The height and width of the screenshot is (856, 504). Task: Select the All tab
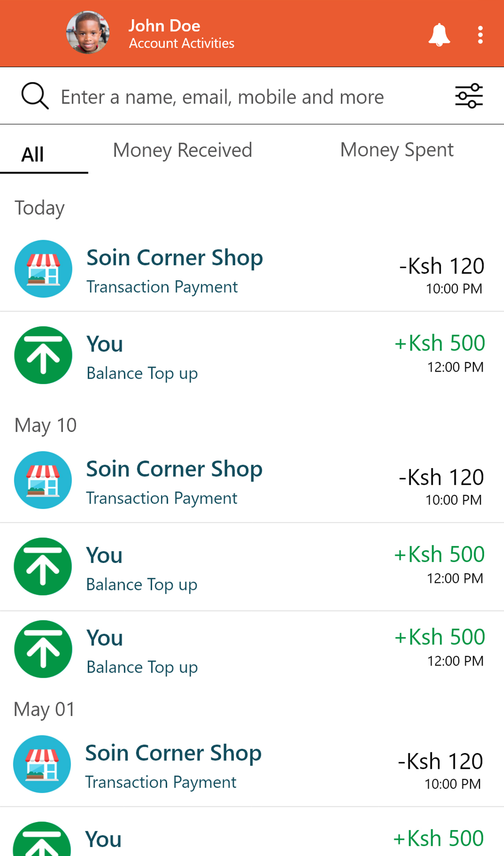33,154
